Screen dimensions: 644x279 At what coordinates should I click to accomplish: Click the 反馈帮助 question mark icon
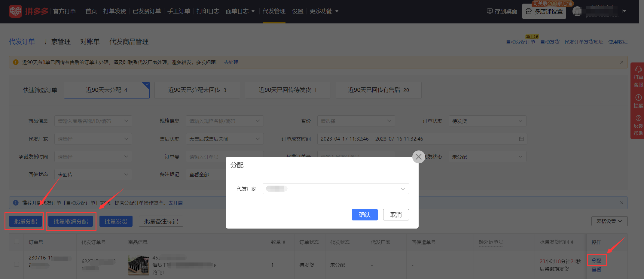tap(638, 118)
